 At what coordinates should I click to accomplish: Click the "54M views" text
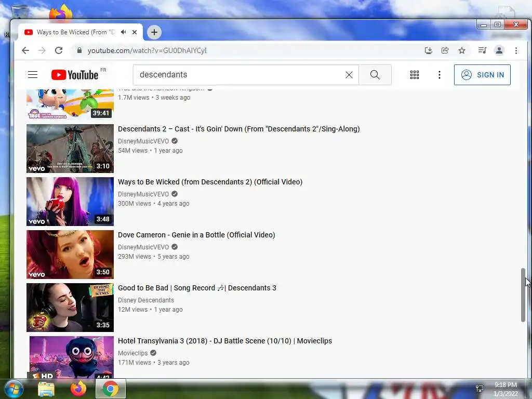pyautogui.click(x=132, y=150)
